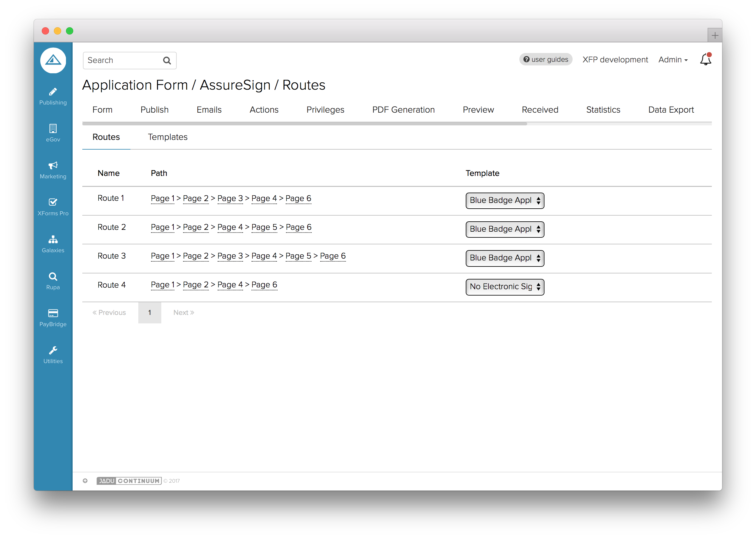The height and width of the screenshot is (539, 756).
Task: Click the notifications bell icon
Action: point(705,60)
